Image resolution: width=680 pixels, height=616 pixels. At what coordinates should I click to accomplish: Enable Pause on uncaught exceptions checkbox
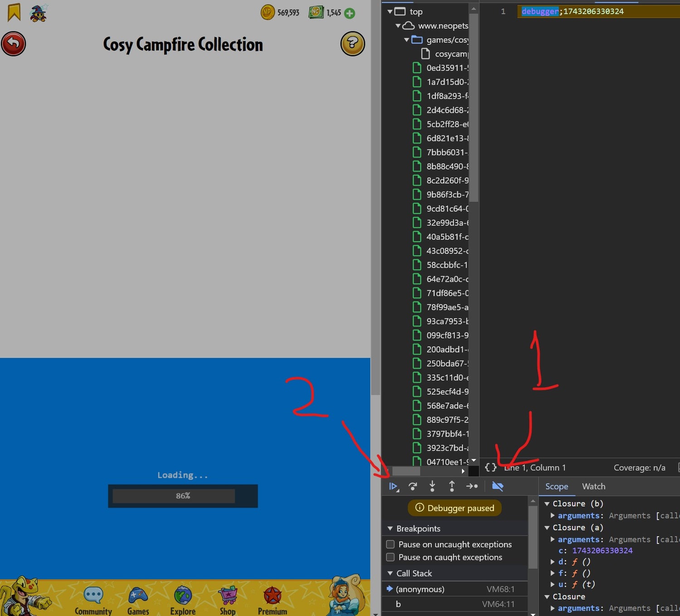click(x=390, y=544)
